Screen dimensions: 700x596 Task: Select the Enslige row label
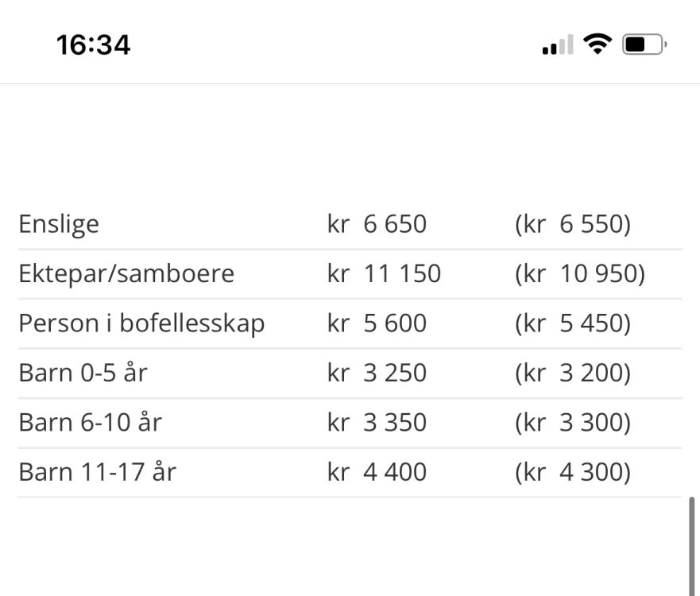tap(59, 224)
